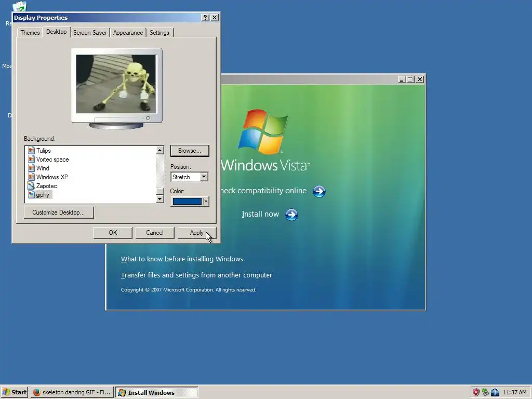Click the taskbar clock showing 11:37 AM
This screenshot has height=399, width=532.
coord(514,392)
